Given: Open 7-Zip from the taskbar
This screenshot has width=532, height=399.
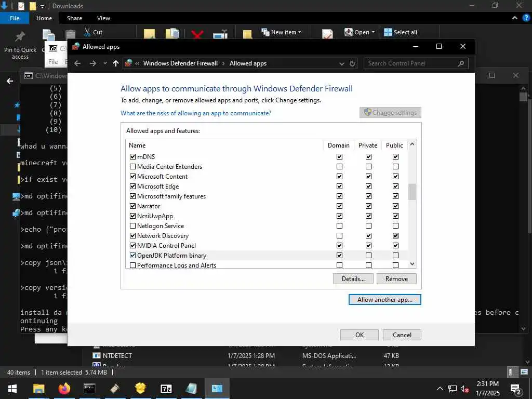Looking at the screenshot, I should click(x=166, y=389).
